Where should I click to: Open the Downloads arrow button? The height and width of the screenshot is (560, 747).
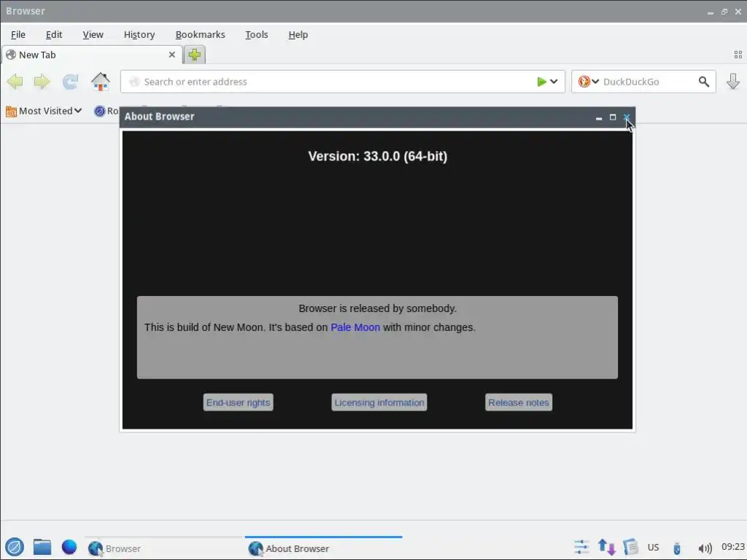[733, 82]
